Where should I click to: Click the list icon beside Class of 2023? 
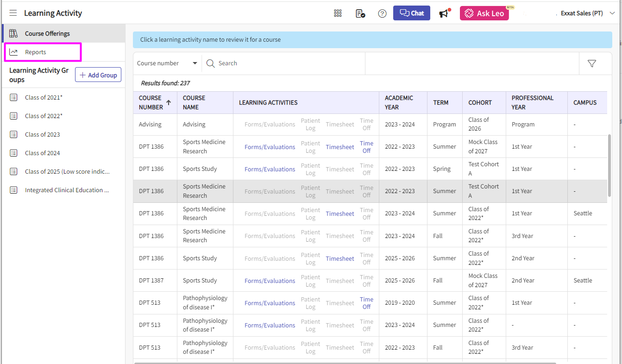tap(13, 134)
